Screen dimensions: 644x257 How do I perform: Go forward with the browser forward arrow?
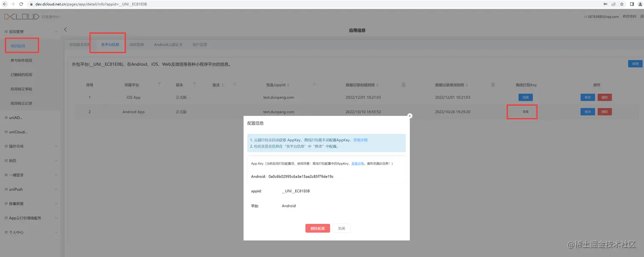coord(13,4)
